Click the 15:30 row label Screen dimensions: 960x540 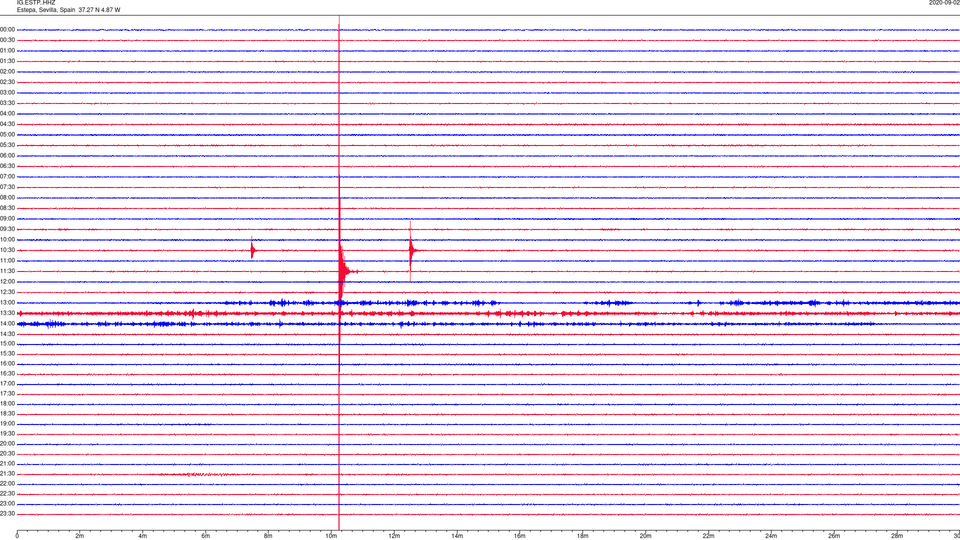pyautogui.click(x=7, y=354)
